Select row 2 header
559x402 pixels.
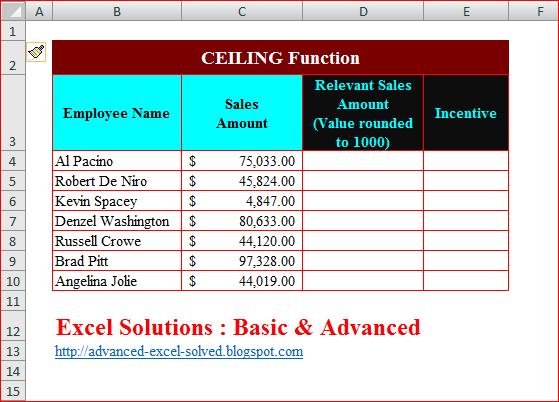(13, 58)
